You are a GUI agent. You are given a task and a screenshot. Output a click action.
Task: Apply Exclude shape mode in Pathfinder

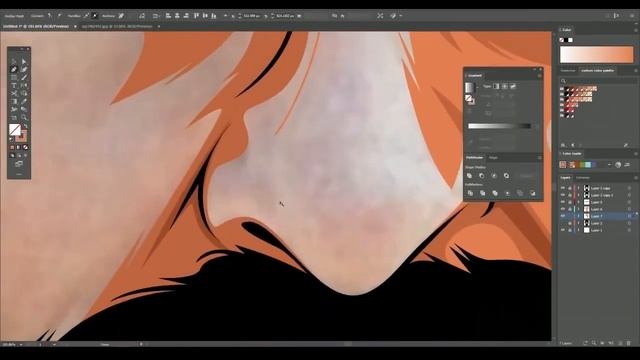point(506,176)
